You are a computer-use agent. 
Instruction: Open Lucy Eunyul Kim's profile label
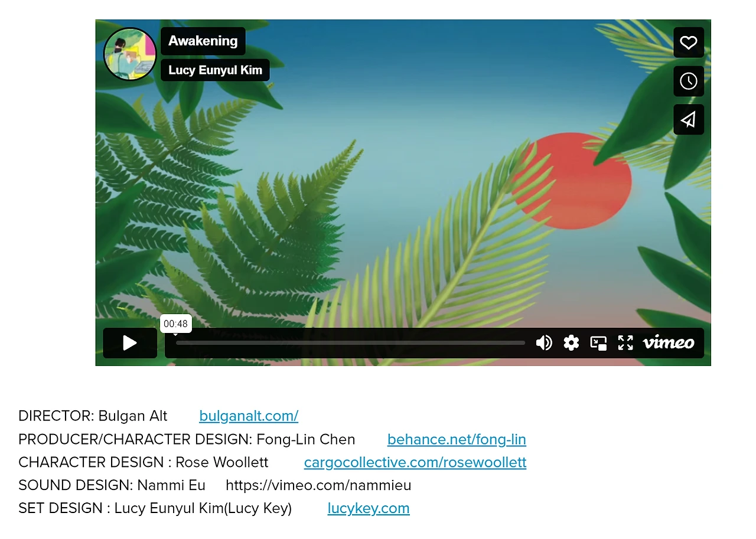tap(215, 70)
